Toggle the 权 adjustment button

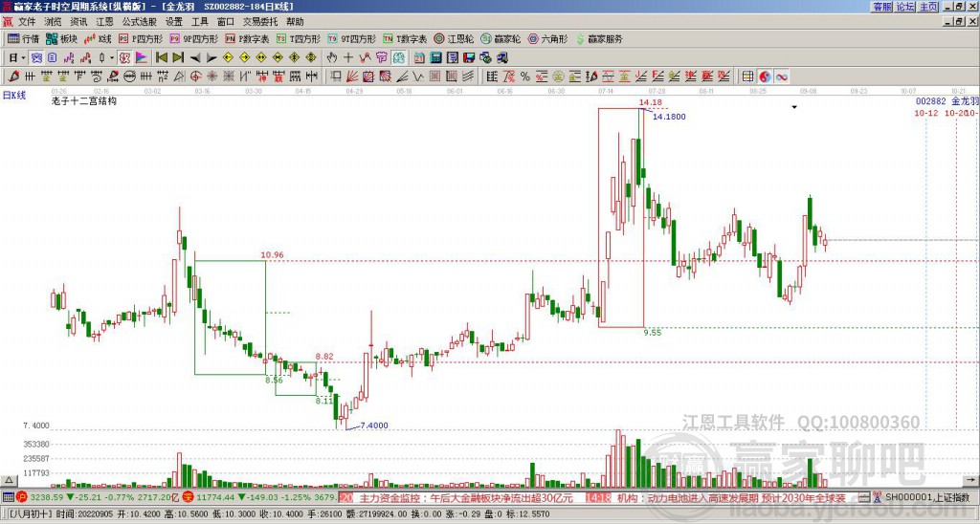124,57
